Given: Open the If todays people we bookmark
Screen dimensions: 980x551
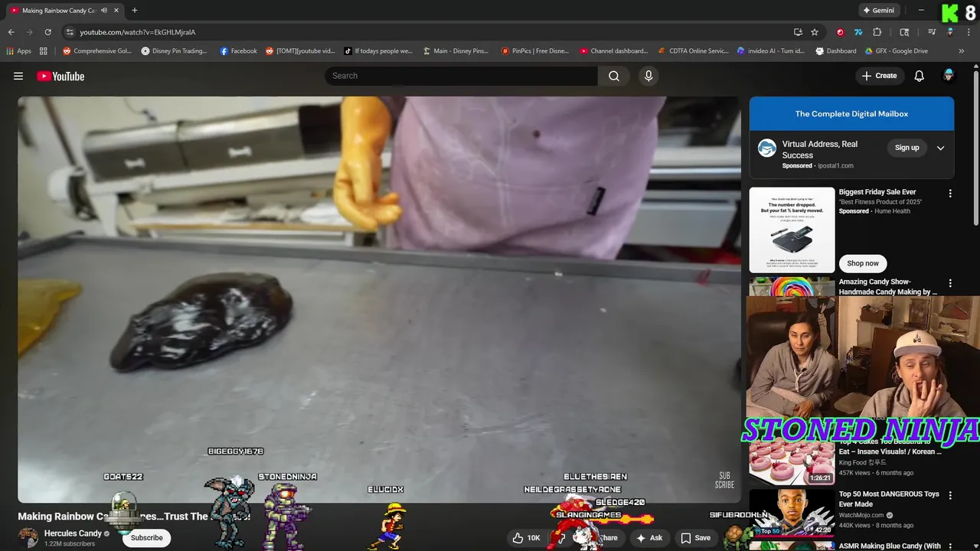Looking at the screenshot, I should coord(378,51).
